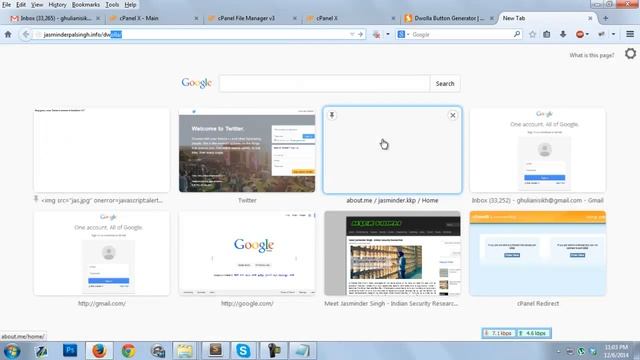Image resolution: width=640 pixels, height=360 pixels.
Task: Open the Bookmarks menu
Action: (x=86, y=5)
